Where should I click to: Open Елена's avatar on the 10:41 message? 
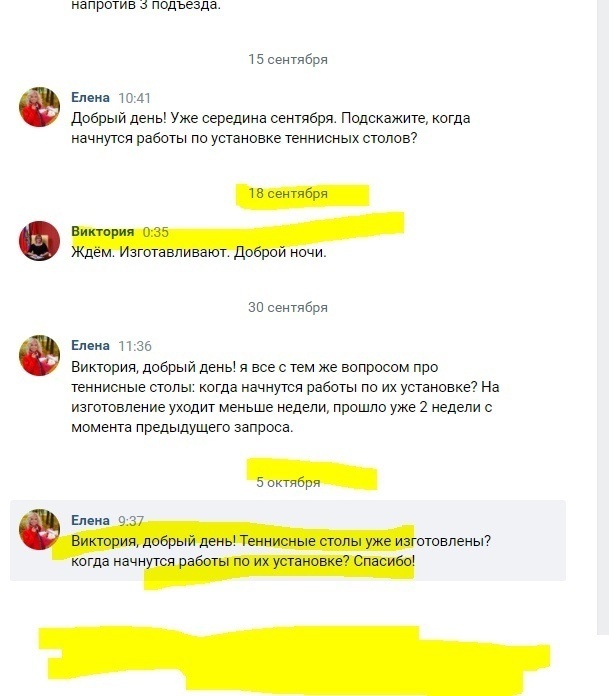[x=39, y=107]
